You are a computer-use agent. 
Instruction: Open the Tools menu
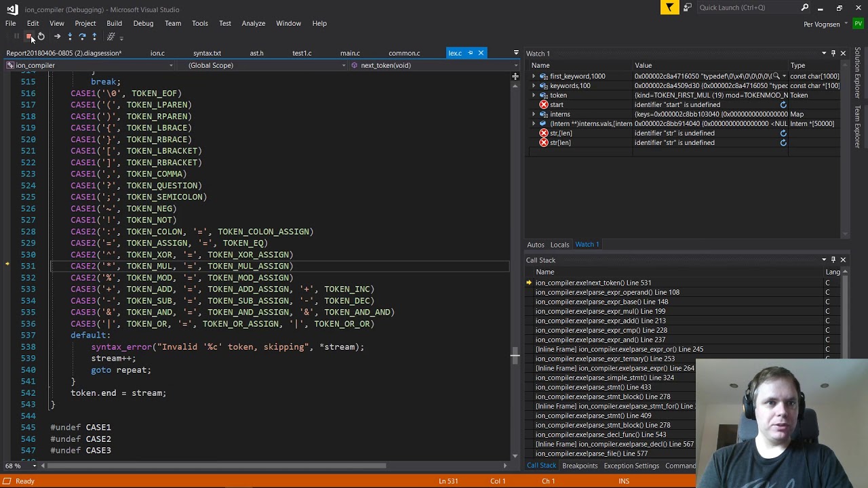(x=199, y=23)
